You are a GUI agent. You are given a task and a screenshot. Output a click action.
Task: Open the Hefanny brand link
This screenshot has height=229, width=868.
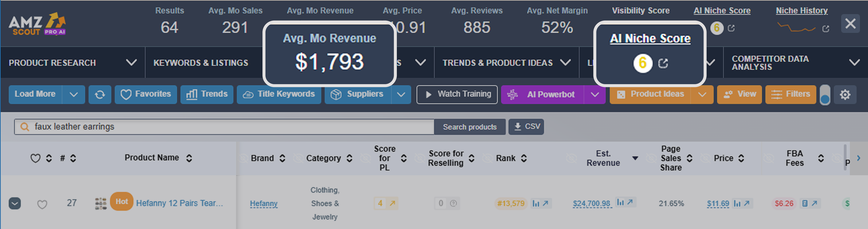[264, 203]
